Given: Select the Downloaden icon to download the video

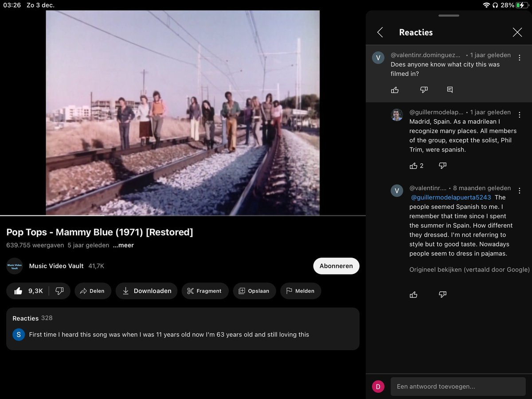Looking at the screenshot, I should 146,291.
